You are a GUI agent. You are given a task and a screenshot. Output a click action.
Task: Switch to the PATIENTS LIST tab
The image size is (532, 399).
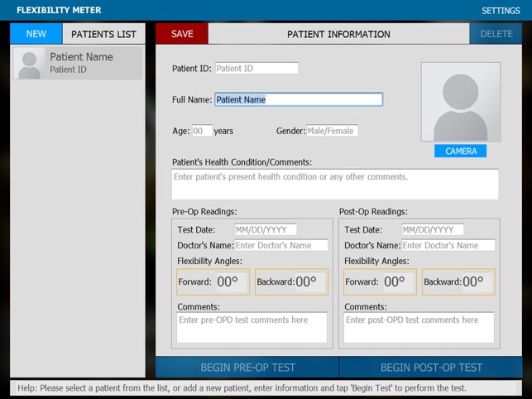coord(103,34)
